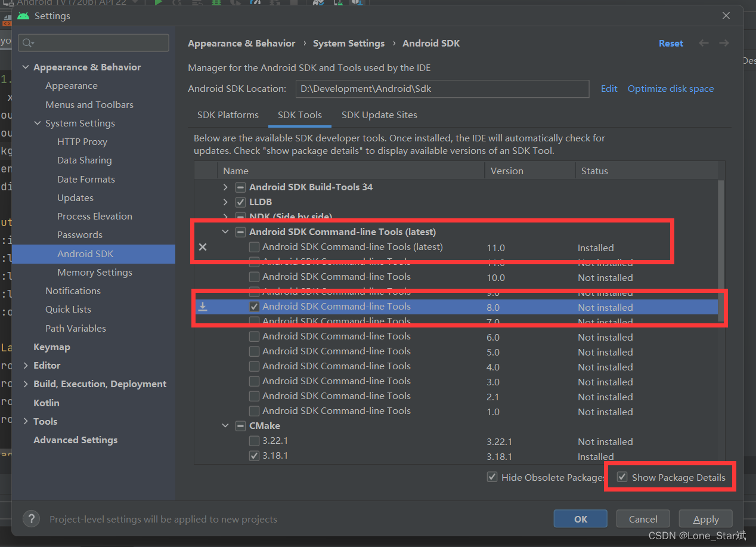The height and width of the screenshot is (547, 756).
Task: Toggle Command-line Tools (latest) group checkbox
Action: (x=240, y=232)
